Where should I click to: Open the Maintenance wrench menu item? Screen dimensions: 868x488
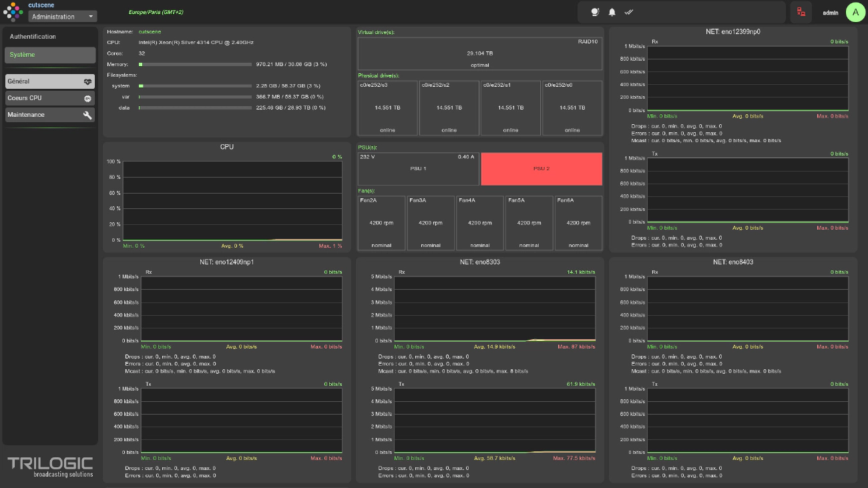(50, 115)
